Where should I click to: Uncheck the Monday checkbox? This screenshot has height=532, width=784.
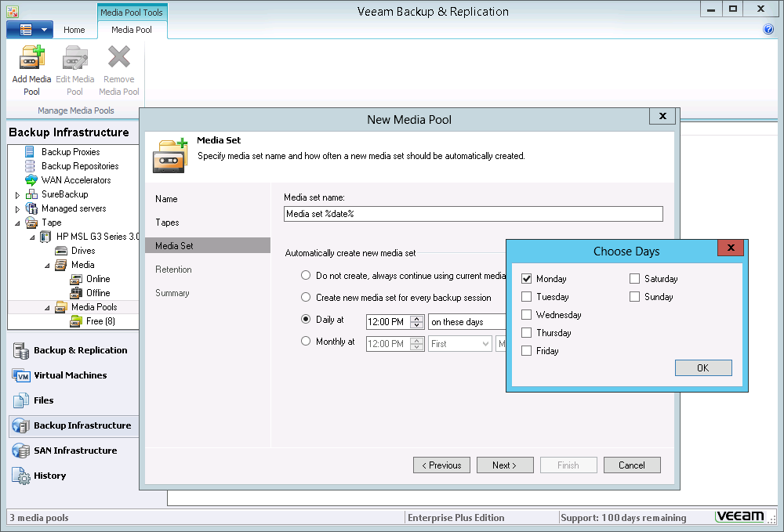tap(527, 279)
